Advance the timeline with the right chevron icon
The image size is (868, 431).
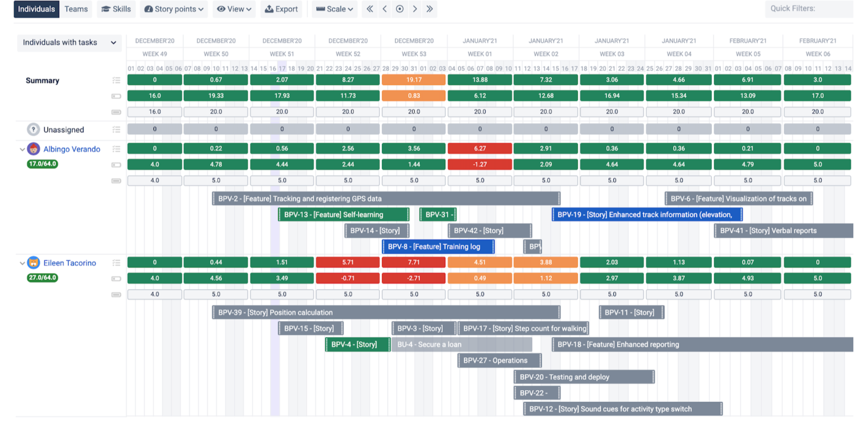tap(415, 9)
